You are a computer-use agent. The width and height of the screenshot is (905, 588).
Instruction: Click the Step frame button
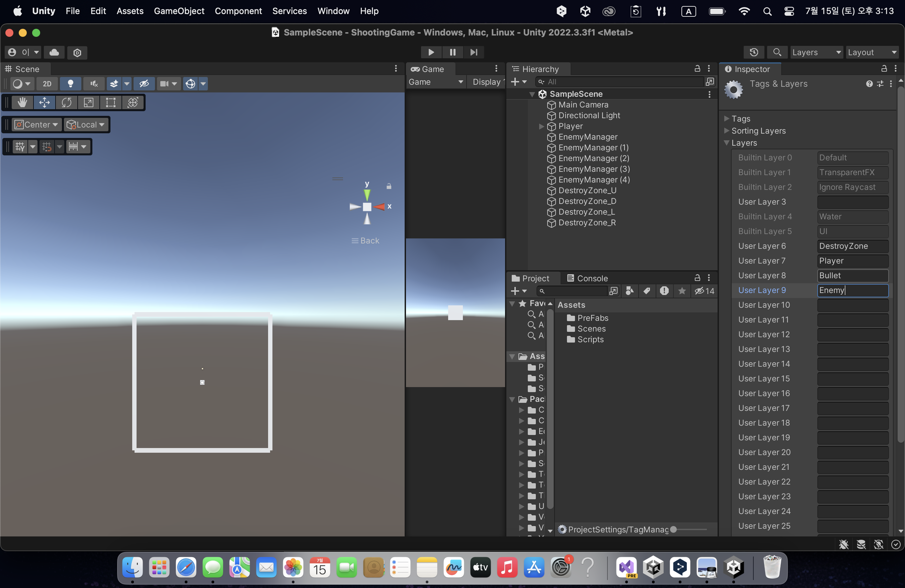coord(474,52)
